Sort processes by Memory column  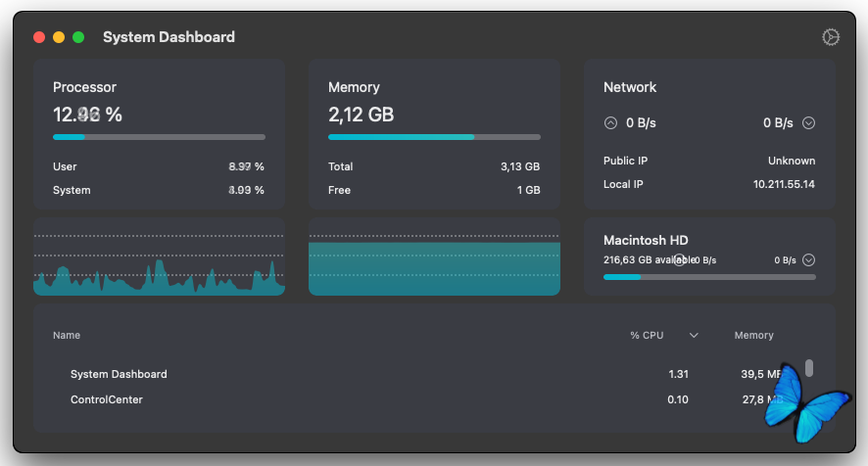point(753,336)
